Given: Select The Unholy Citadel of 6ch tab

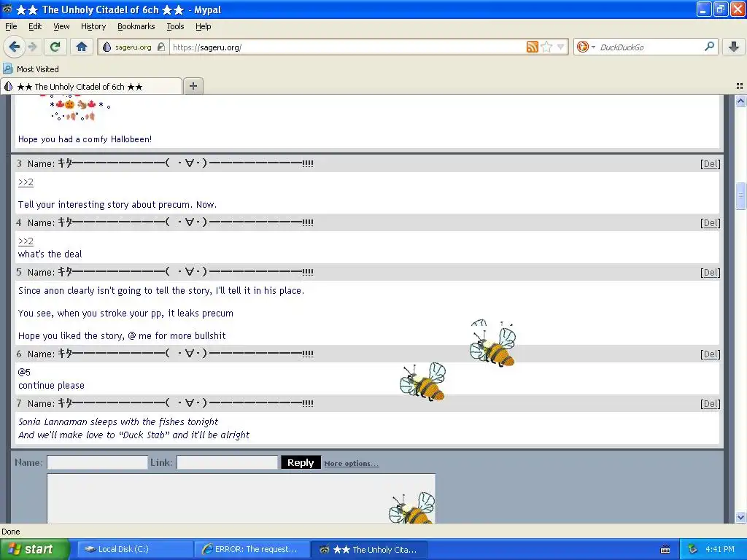Looking at the screenshot, I should point(91,87).
